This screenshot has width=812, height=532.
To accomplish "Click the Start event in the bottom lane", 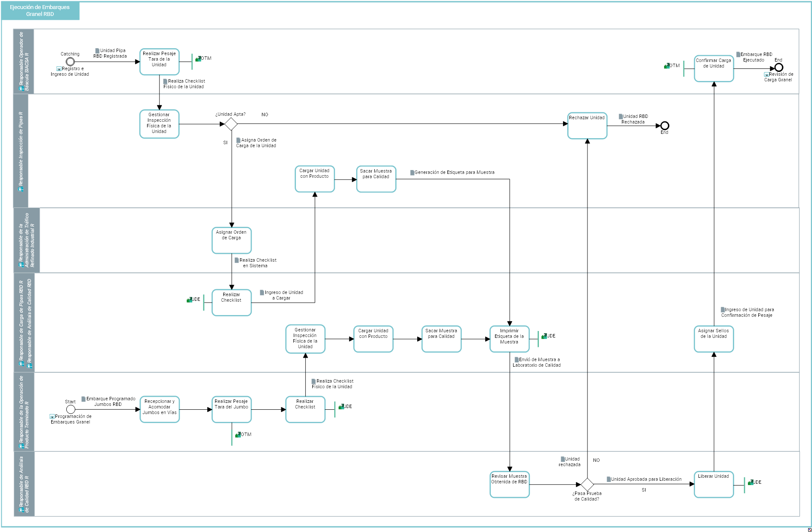I will pos(71,409).
